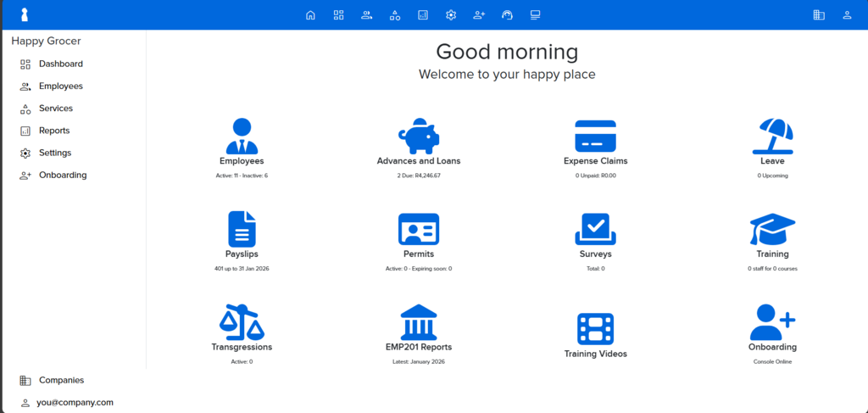Click the you@company.com account link

click(x=75, y=403)
